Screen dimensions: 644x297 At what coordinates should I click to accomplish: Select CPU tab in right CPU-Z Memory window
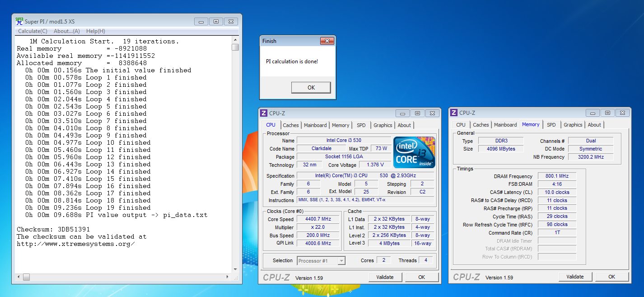pyautogui.click(x=461, y=125)
